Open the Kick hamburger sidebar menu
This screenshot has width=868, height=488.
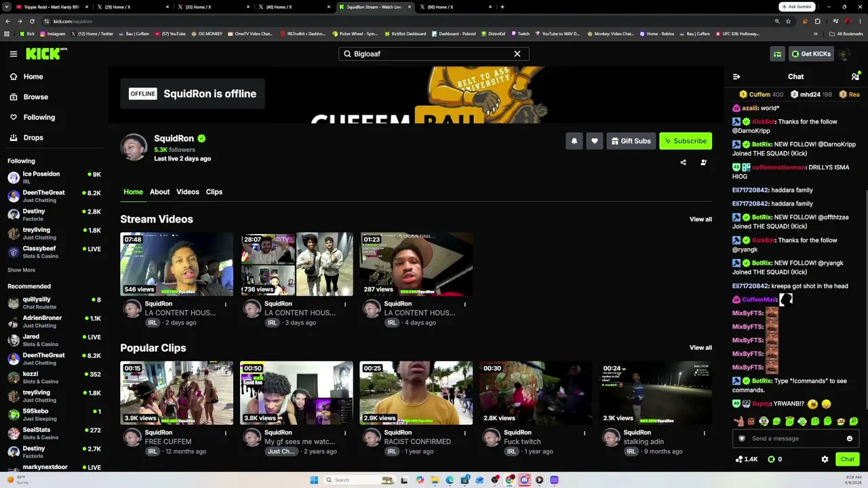[14, 54]
